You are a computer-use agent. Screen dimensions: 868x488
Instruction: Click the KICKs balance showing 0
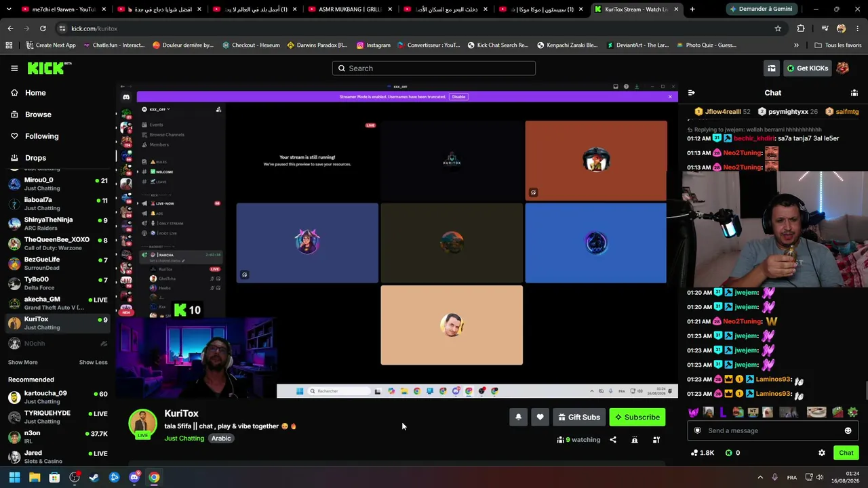pos(732,453)
